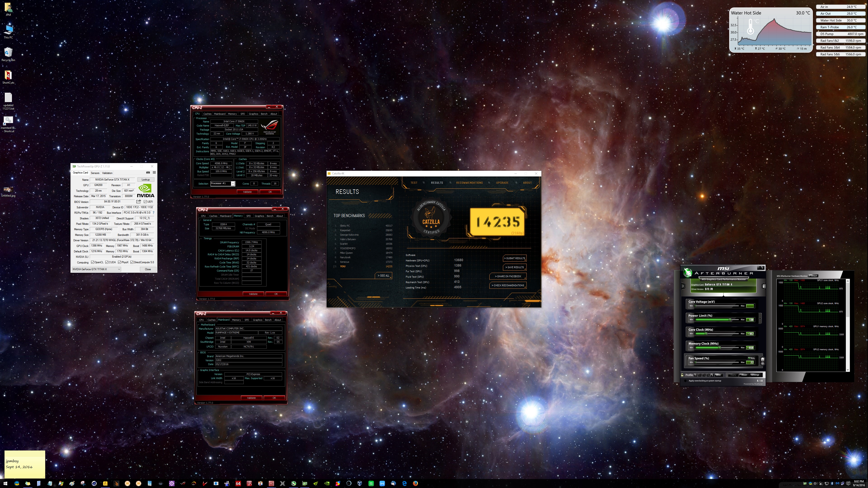
Task: Expand the Power Limit arrow in Afterburner
Action: 760,319
